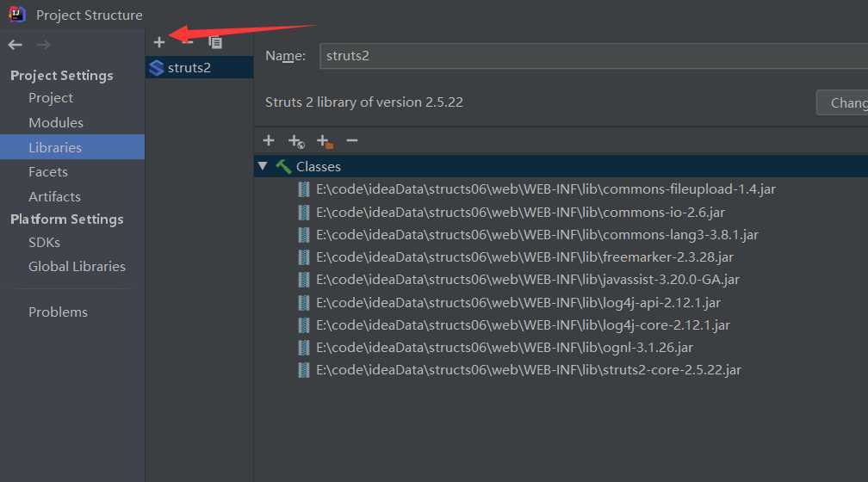Select javassist-3.20.0-GA.jar path text
The width and height of the screenshot is (868, 482).
(x=528, y=280)
